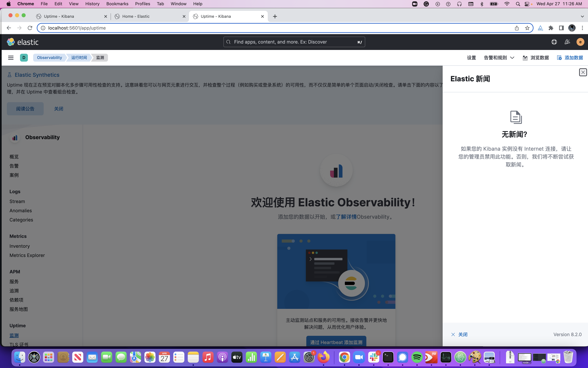Open Slack from the dock

pos(373,357)
